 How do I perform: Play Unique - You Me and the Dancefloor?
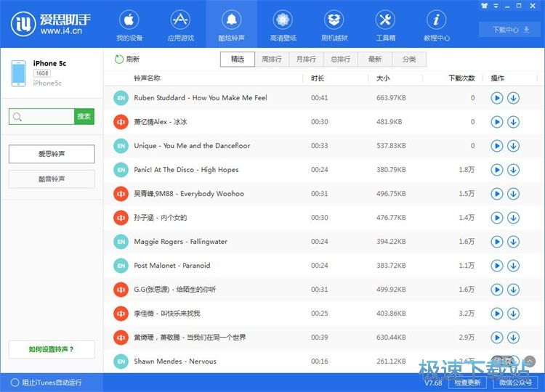tap(497, 146)
